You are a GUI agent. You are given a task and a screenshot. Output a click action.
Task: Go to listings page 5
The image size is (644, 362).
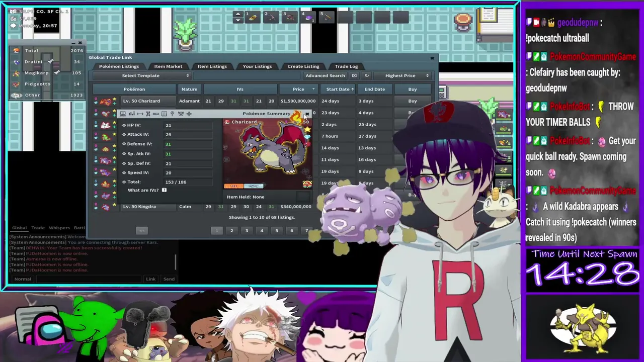(x=276, y=231)
